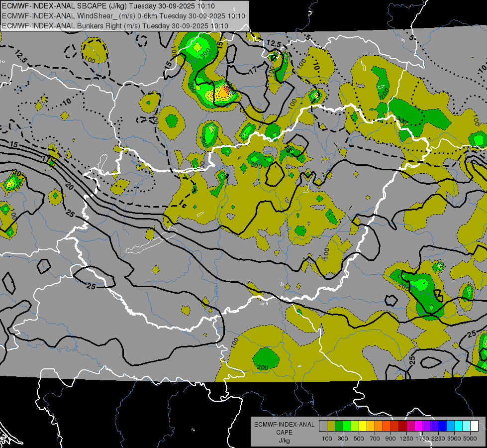Click the legend heading ECMWF-INDEX-ANAL
The height and width of the screenshot is (448, 487).
tap(284, 425)
